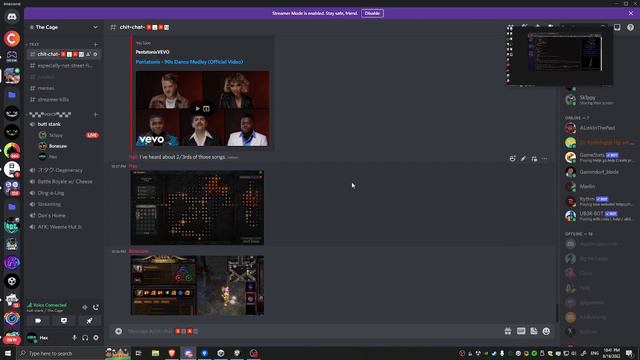Collapse the voice channels category
Image resolution: width=640 pixels, height=360 pixels.
pyautogui.click(x=50, y=114)
